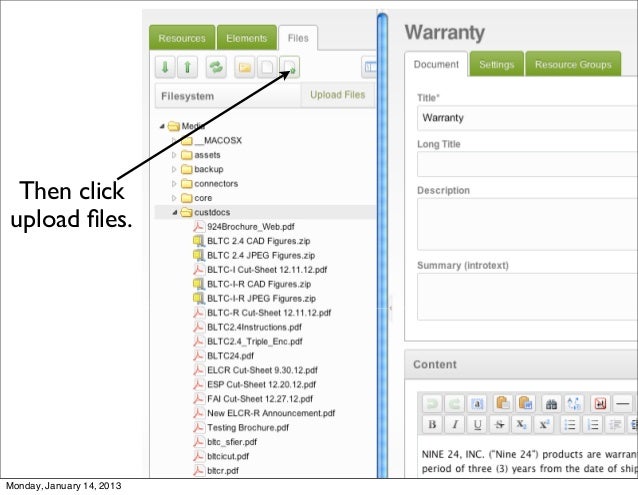Click the Description text area
638x495 pixels.
(x=527, y=224)
